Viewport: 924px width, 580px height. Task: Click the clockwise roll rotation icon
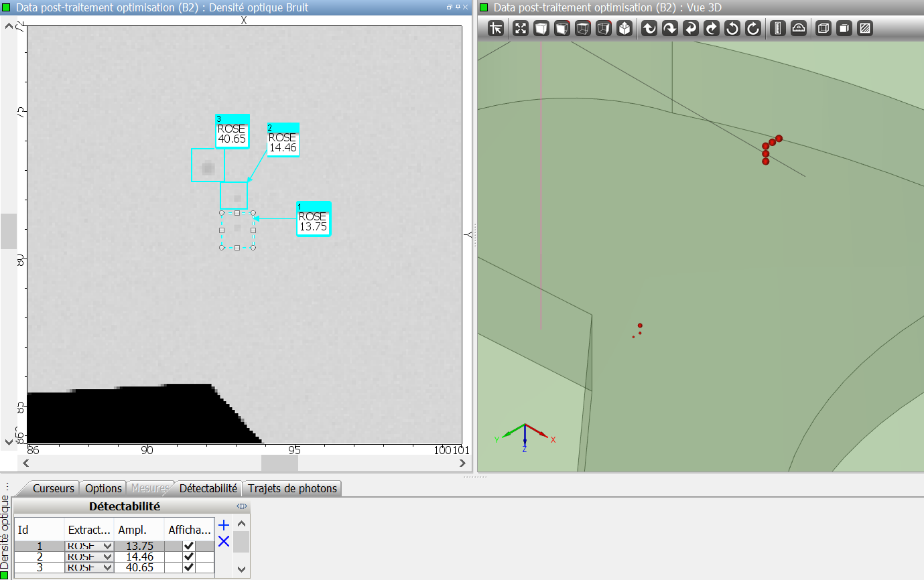point(753,29)
